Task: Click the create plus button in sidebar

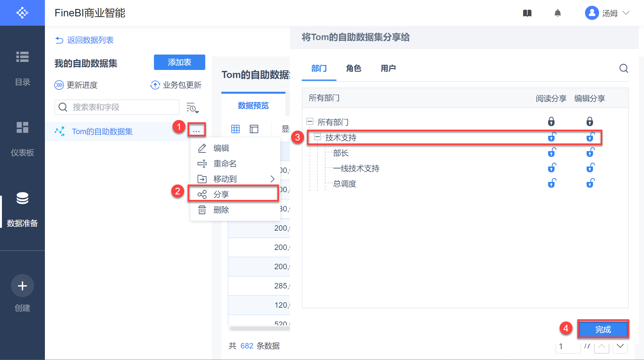Action: (x=22, y=286)
